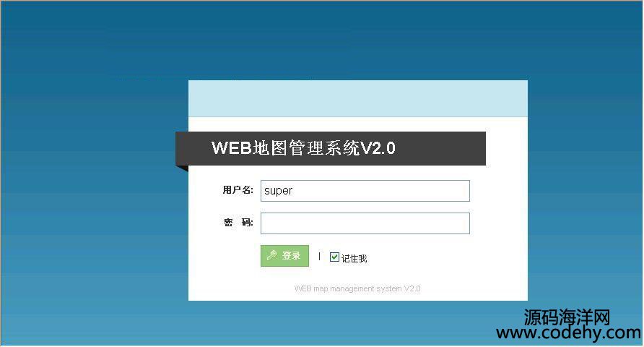The height and width of the screenshot is (347, 644).
Task: Toggle the 记住我 remember me checkbox
Action: [334, 257]
